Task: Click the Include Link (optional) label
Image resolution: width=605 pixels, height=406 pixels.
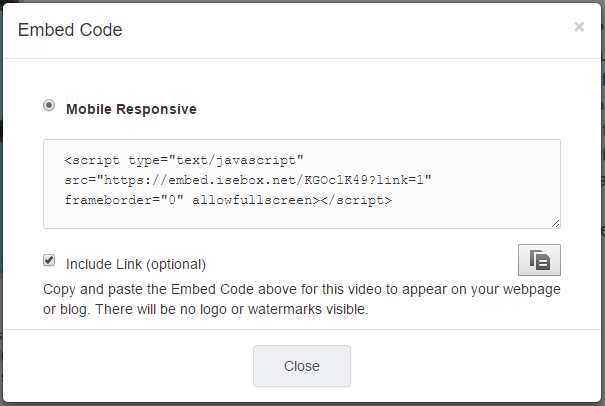Action: click(136, 264)
